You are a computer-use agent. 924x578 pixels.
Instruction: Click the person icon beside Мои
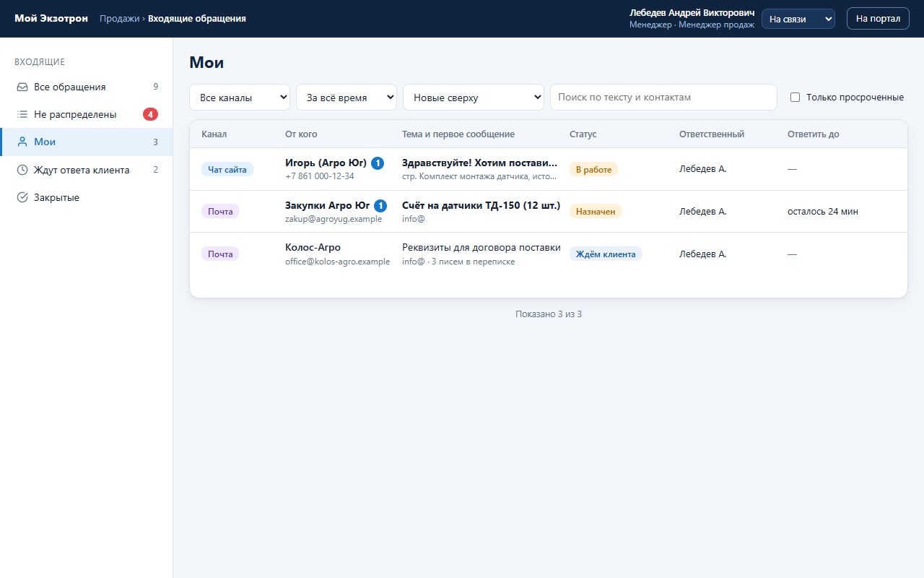pos(22,142)
